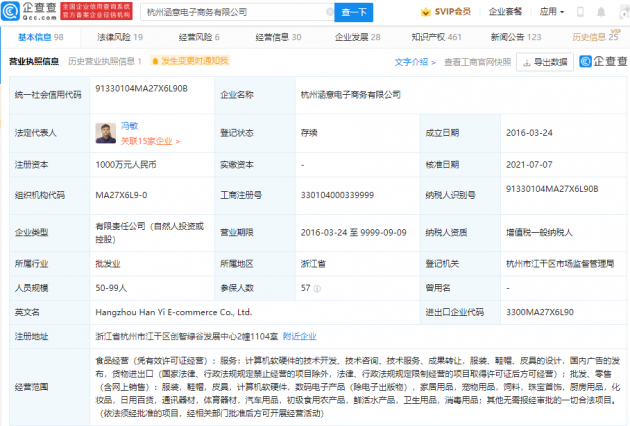This screenshot has width=630, height=426.
Task: Select industry value 批发业
Action: point(108,264)
